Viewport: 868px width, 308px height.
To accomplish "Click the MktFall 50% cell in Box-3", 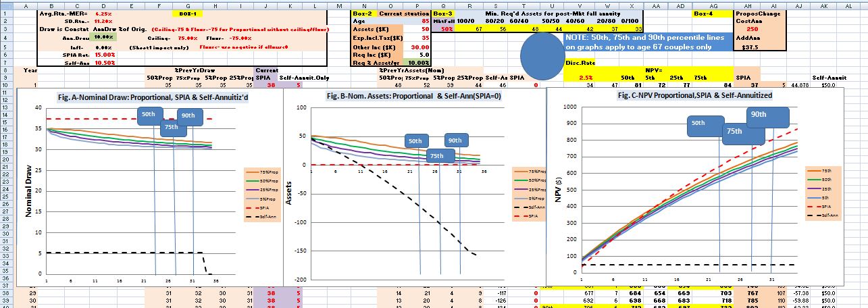I will [x=446, y=29].
